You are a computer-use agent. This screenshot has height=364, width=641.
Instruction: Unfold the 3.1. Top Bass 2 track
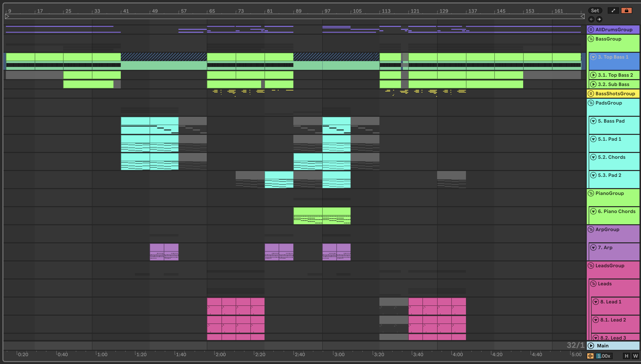[593, 75]
